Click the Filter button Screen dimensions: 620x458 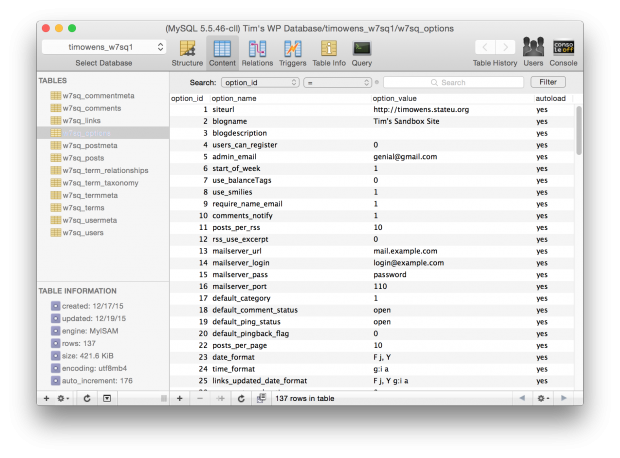click(548, 82)
